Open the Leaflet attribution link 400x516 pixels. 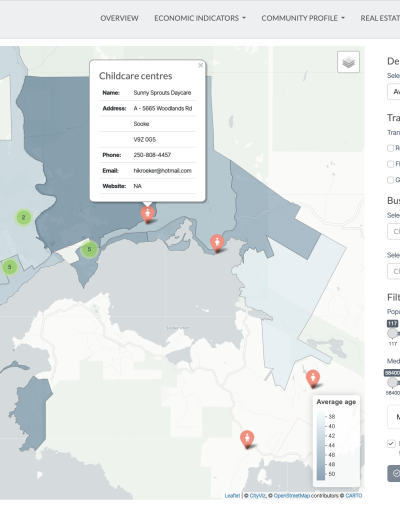point(232,496)
